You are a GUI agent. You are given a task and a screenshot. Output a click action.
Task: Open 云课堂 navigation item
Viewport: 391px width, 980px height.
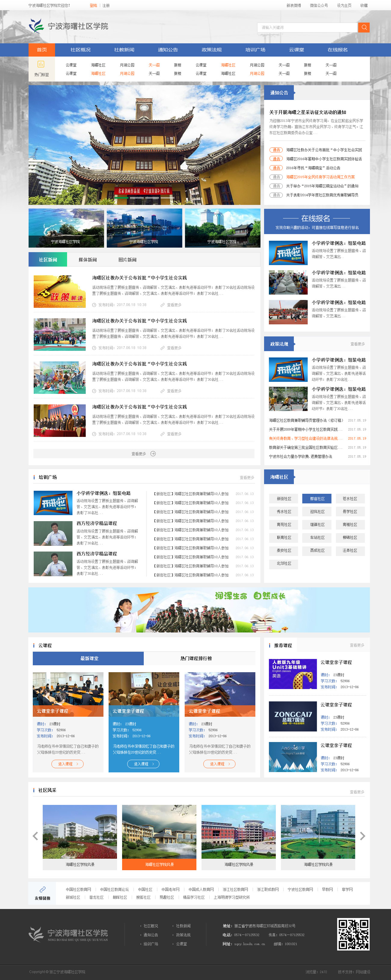click(296, 50)
